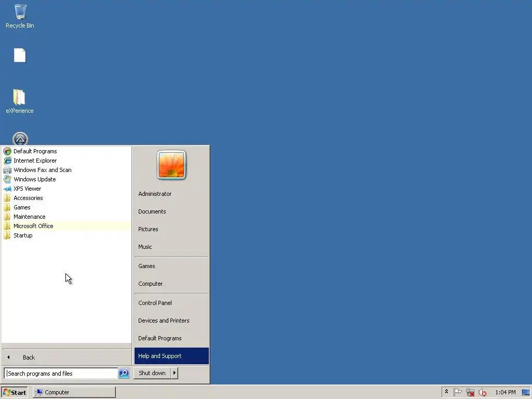Image resolution: width=532 pixels, height=399 pixels.
Task: Click the Microsoft Office folder icon
Action: pyautogui.click(x=7, y=226)
